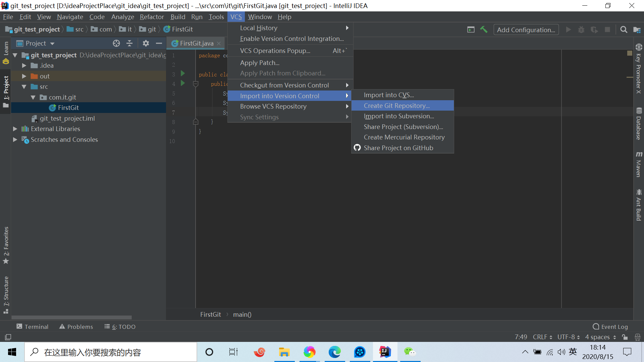644x362 pixels.
Task: Click the main() breadcrumb at editor bottom
Action: [242, 314]
